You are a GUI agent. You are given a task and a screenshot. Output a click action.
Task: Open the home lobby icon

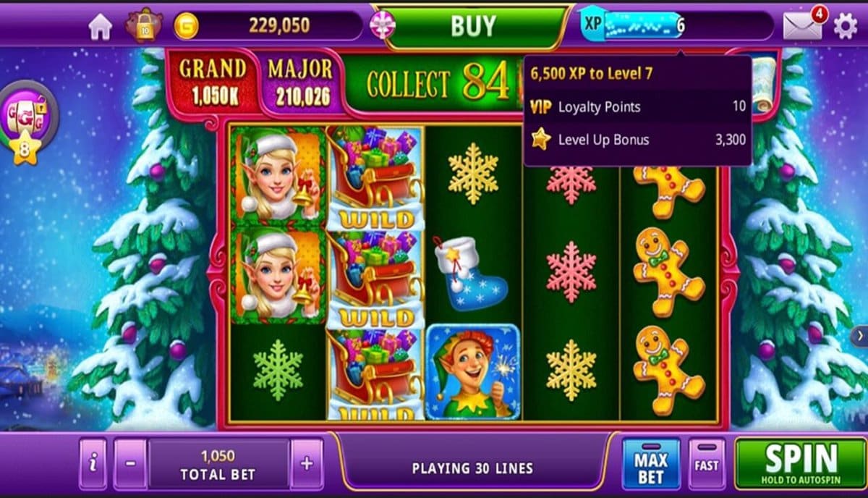[101, 27]
